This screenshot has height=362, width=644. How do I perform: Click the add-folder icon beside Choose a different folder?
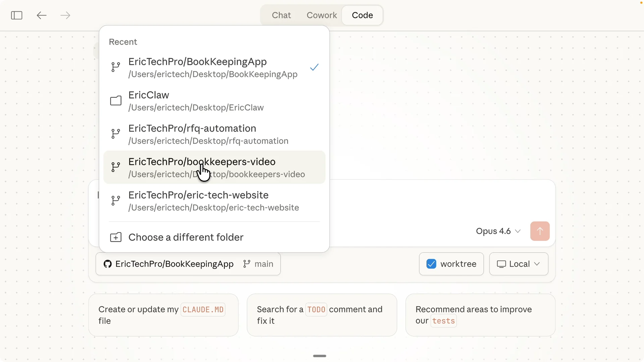click(116, 237)
